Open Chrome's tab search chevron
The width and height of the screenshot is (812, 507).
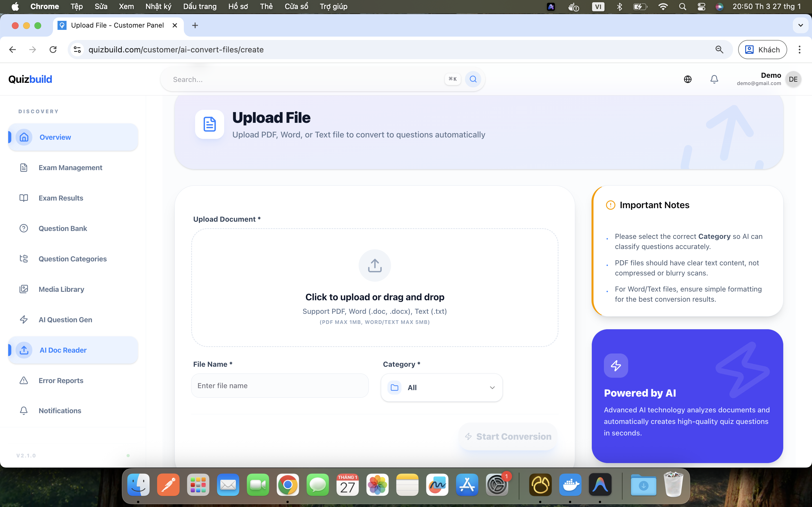[x=800, y=25]
